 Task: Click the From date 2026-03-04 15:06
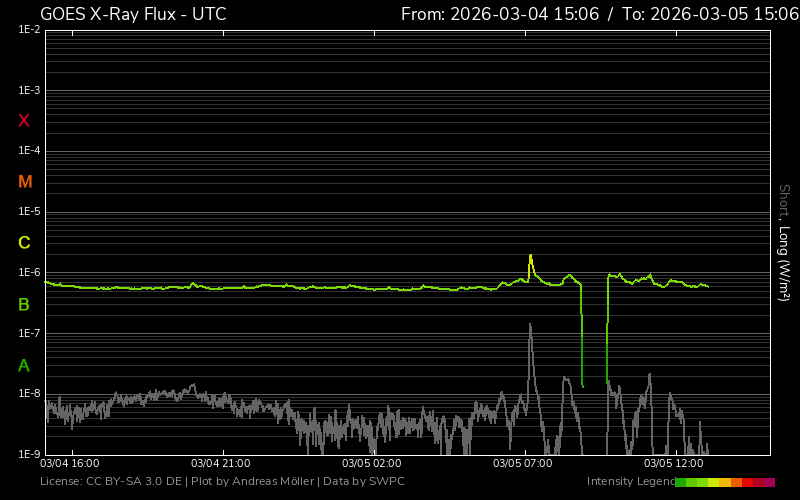[x=500, y=14]
